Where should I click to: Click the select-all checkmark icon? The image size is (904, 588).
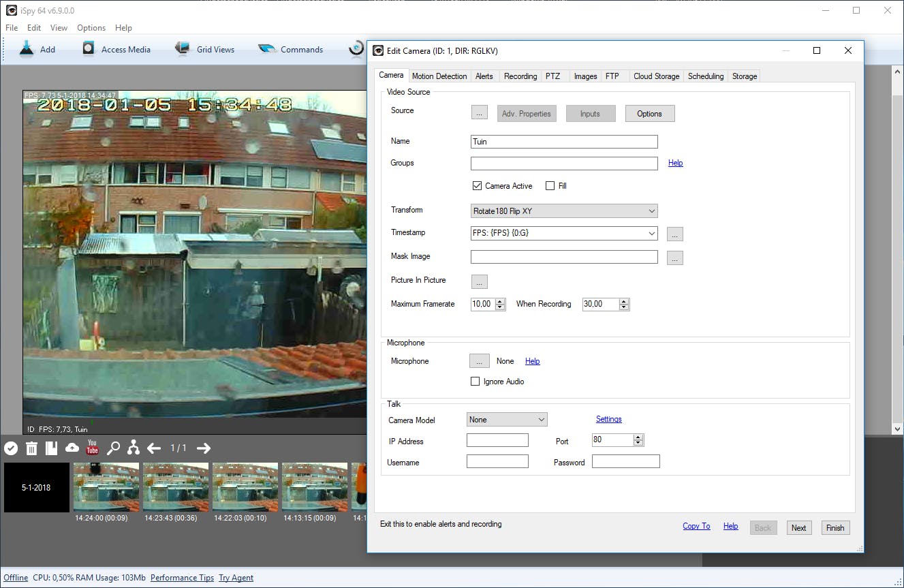(x=11, y=448)
